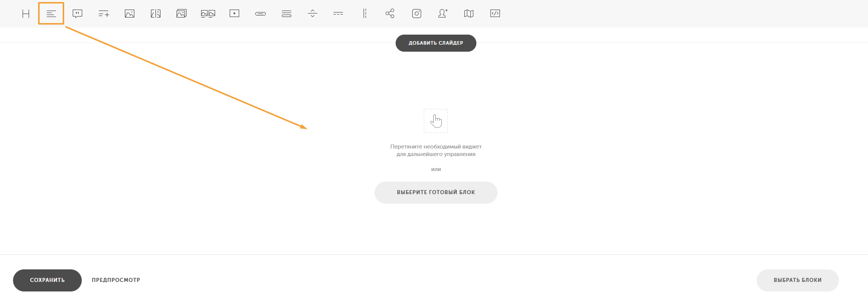The height and width of the screenshot is (303, 868).
Task: Select the Instagram widget
Action: 417,14
